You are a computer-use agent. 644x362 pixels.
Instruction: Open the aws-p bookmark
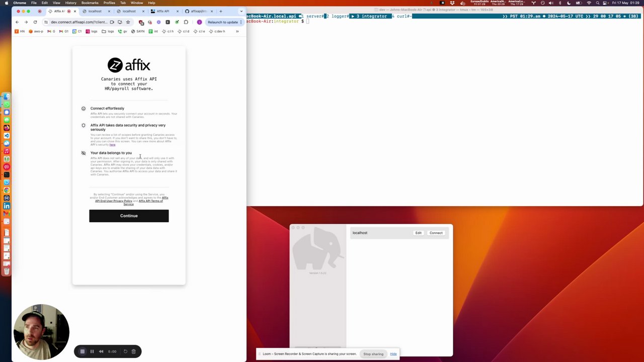(x=36, y=31)
